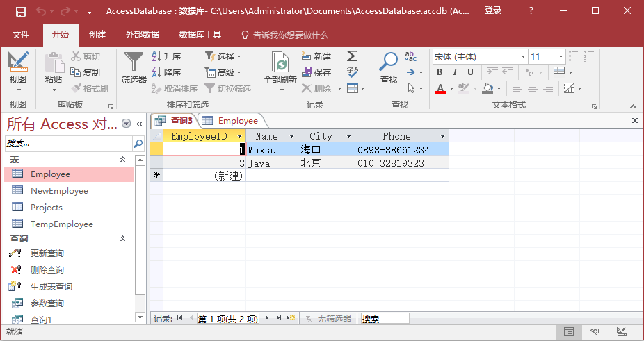Go to next record in navigator

(266, 318)
